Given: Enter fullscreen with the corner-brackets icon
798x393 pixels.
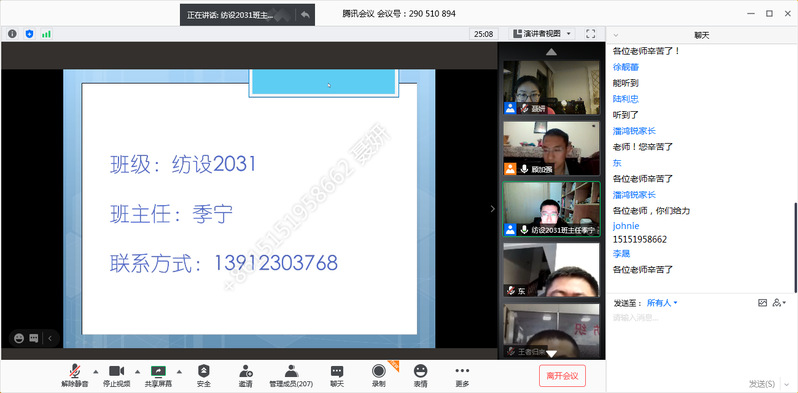Looking at the screenshot, I should point(590,34).
